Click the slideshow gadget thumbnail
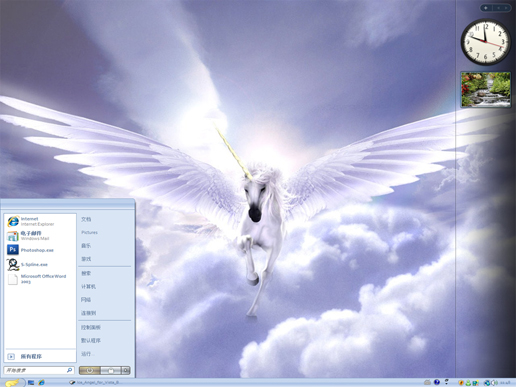Screen dimensions: 516x387 pyautogui.click(x=486, y=89)
